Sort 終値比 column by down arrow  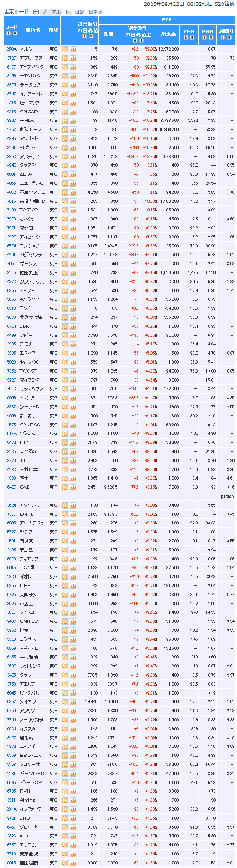pyautogui.click(x=141, y=41)
